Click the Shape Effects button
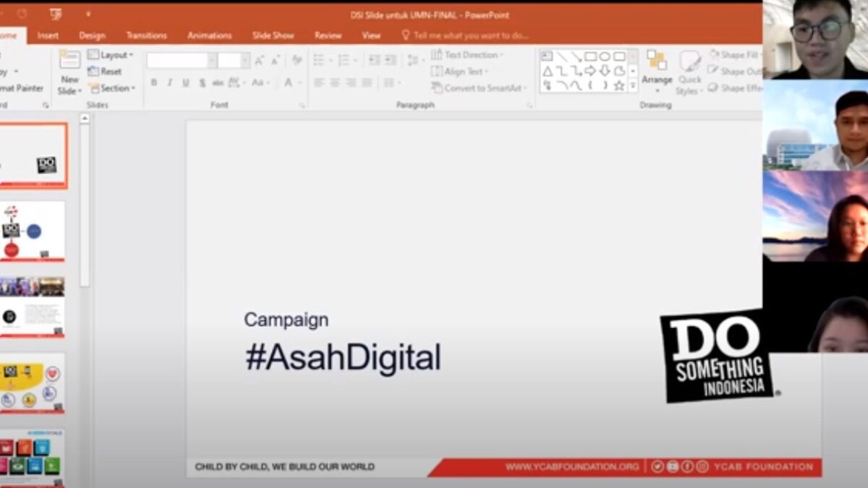Image resolution: width=868 pixels, height=488 pixels. coord(735,88)
